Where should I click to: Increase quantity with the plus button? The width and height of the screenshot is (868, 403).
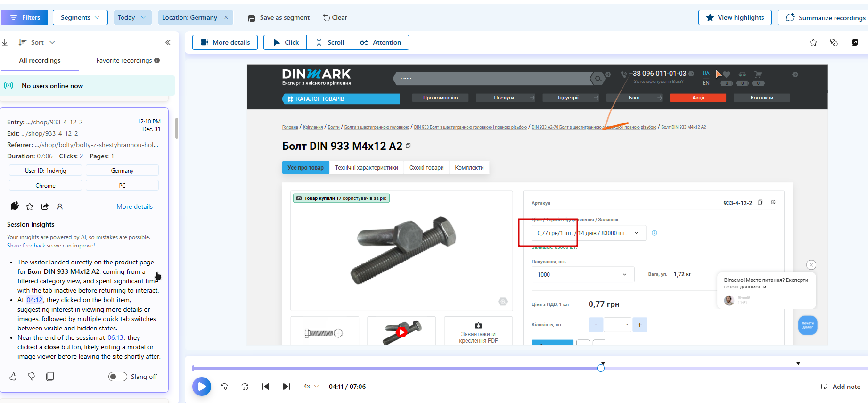tap(640, 325)
